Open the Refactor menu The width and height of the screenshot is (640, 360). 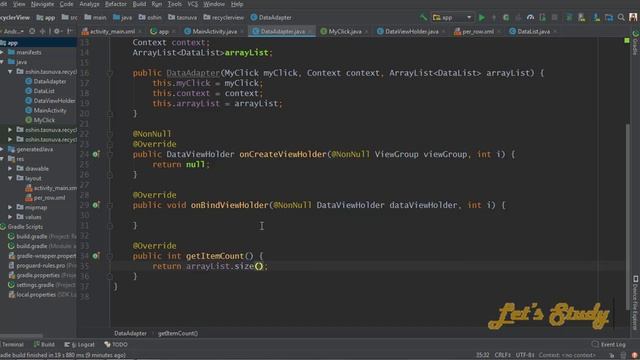point(116,4)
